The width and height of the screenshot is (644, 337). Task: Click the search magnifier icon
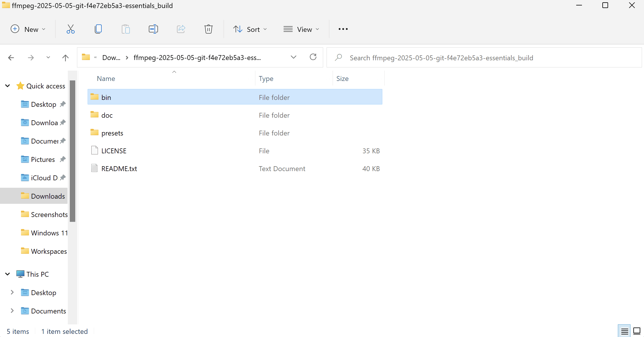(x=338, y=57)
